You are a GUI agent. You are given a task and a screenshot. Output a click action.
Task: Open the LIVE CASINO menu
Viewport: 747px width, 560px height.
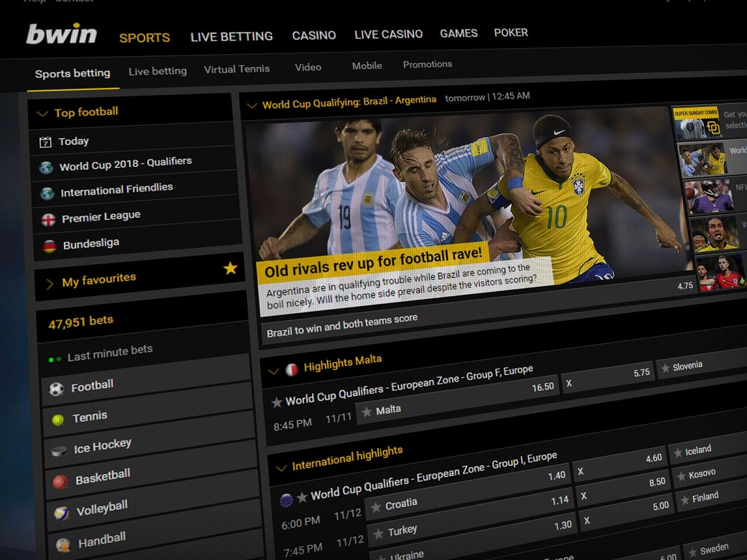pyautogui.click(x=388, y=34)
